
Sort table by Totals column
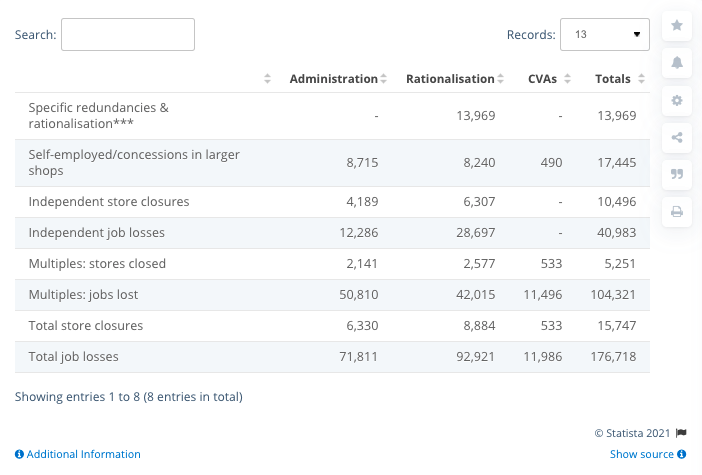617,79
